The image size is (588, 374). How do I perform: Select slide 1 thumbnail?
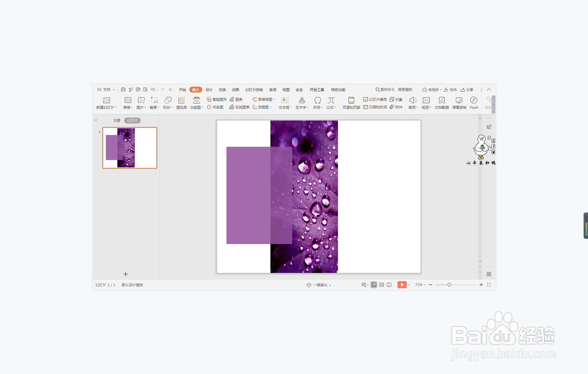click(129, 148)
